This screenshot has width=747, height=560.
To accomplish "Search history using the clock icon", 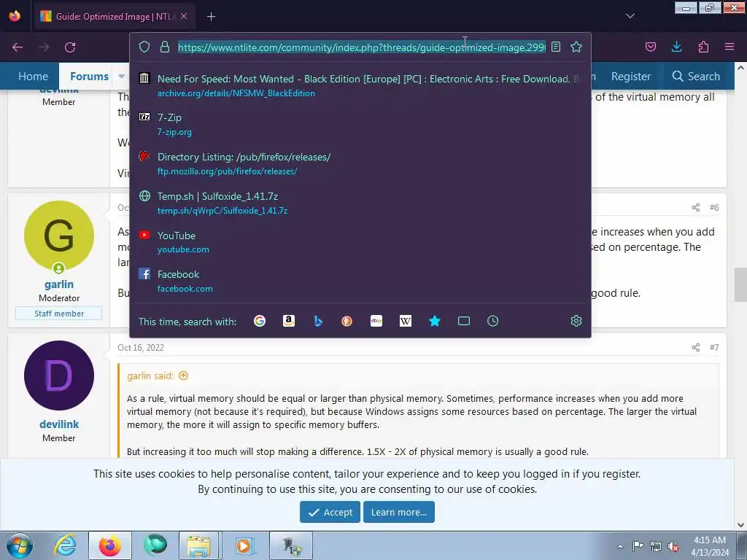I will click(492, 321).
